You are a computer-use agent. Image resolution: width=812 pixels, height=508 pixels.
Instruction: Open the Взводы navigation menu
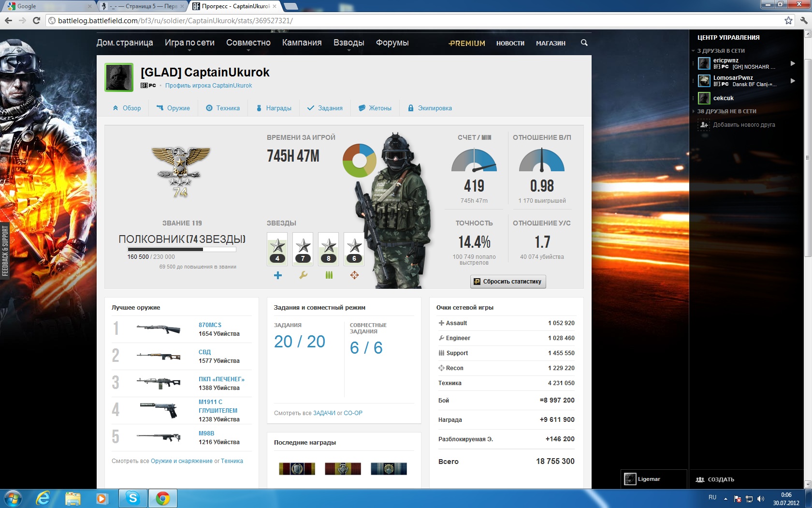(348, 43)
